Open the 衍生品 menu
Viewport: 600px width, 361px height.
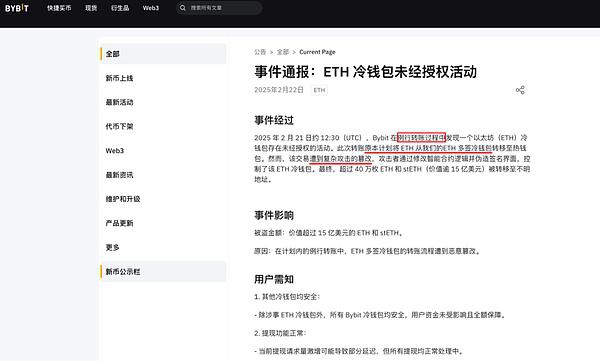[x=120, y=8]
